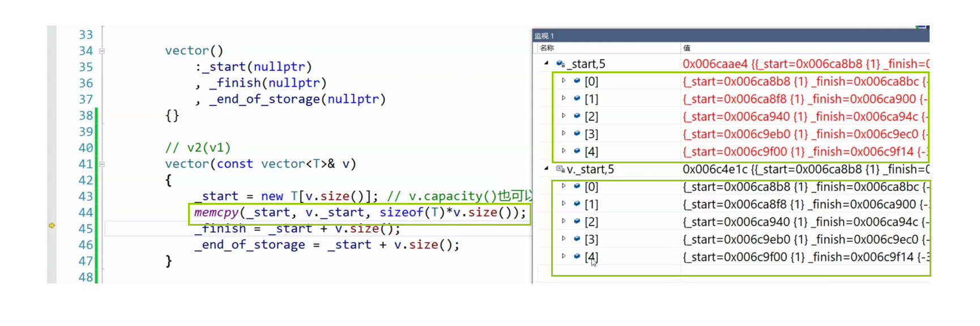Expand element [2] under v._start,5
The height and width of the screenshot is (326, 980).
564,222
